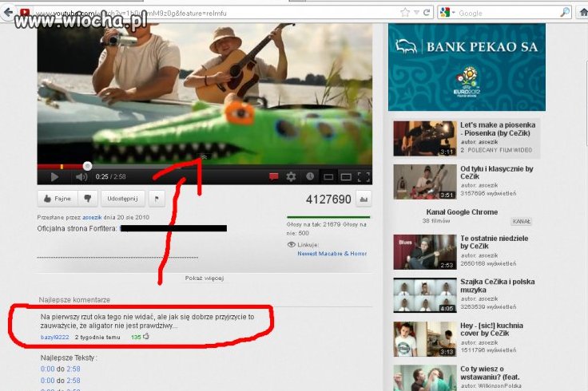Image resolution: width=588 pixels, height=391 pixels.
Task: Bookmark page with star icon
Action: pos(405,13)
